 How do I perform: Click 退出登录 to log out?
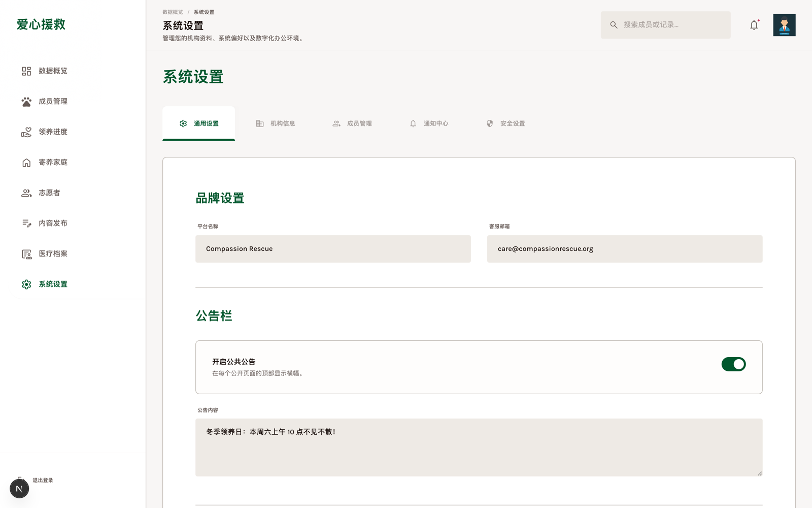point(43,480)
